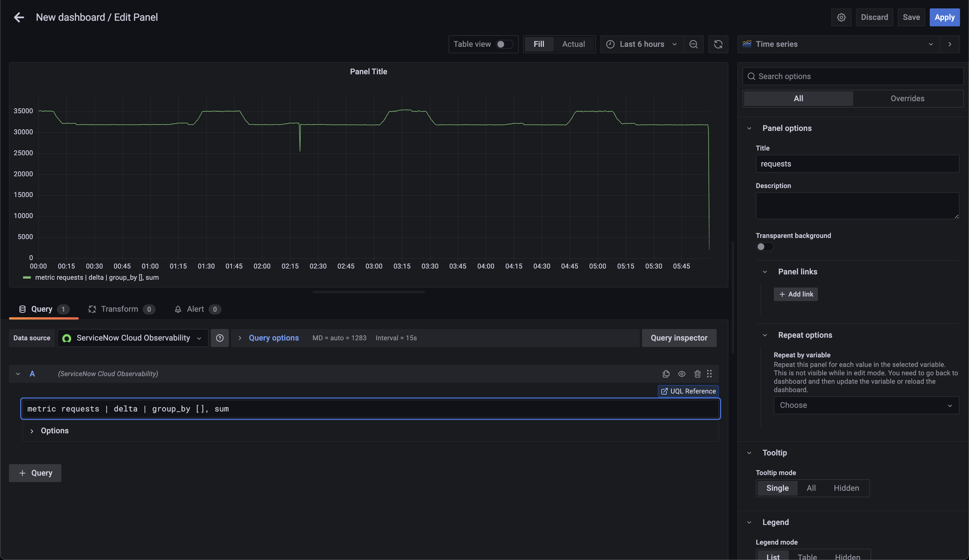This screenshot has width=969, height=560.
Task: Refresh the panel with the refresh icon
Action: point(718,44)
